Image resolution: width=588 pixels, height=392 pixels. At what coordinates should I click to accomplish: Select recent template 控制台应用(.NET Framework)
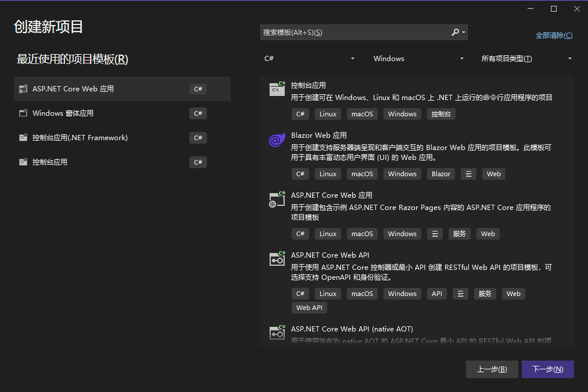[122, 137]
